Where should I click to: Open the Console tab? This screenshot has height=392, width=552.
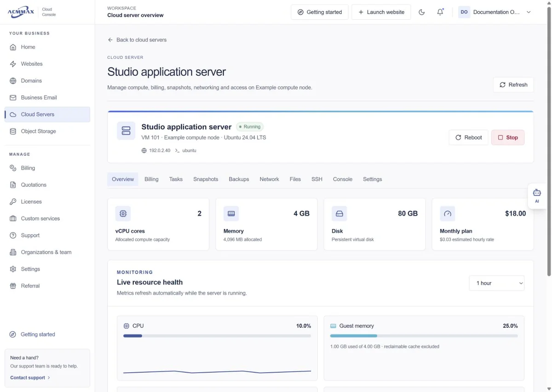tap(343, 179)
